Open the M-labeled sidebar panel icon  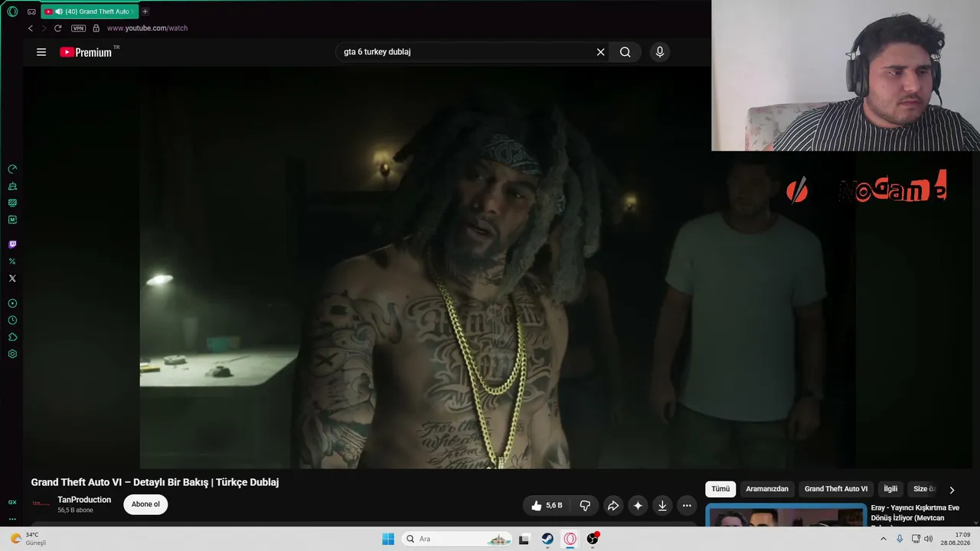[x=12, y=220]
